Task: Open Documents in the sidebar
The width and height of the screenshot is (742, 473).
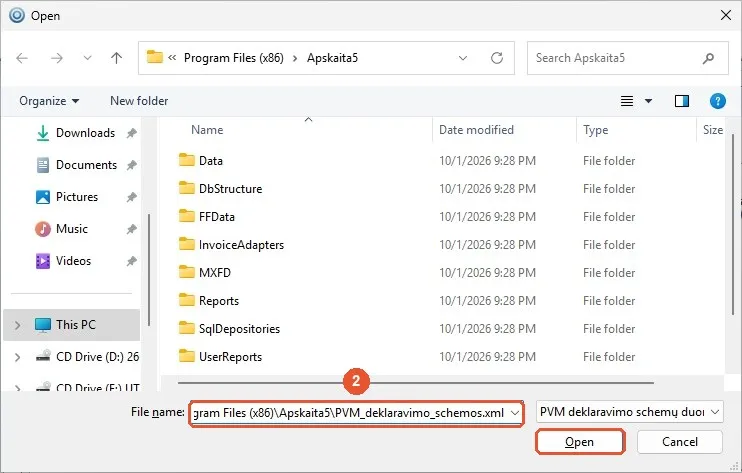Action: tap(86, 165)
